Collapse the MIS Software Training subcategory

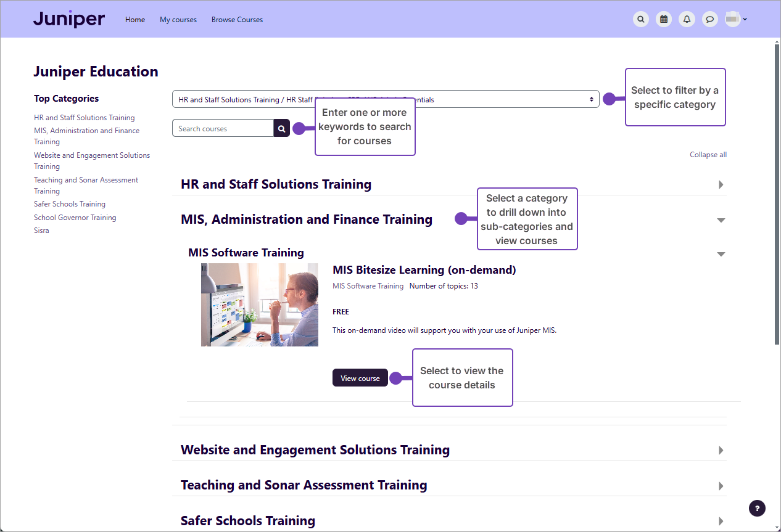(x=721, y=253)
